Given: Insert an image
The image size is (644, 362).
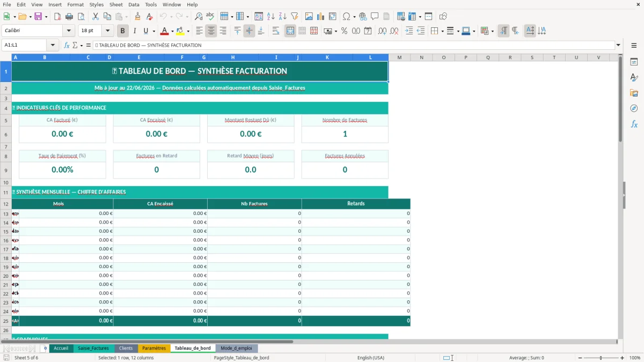Looking at the screenshot, I should [309, 17].
